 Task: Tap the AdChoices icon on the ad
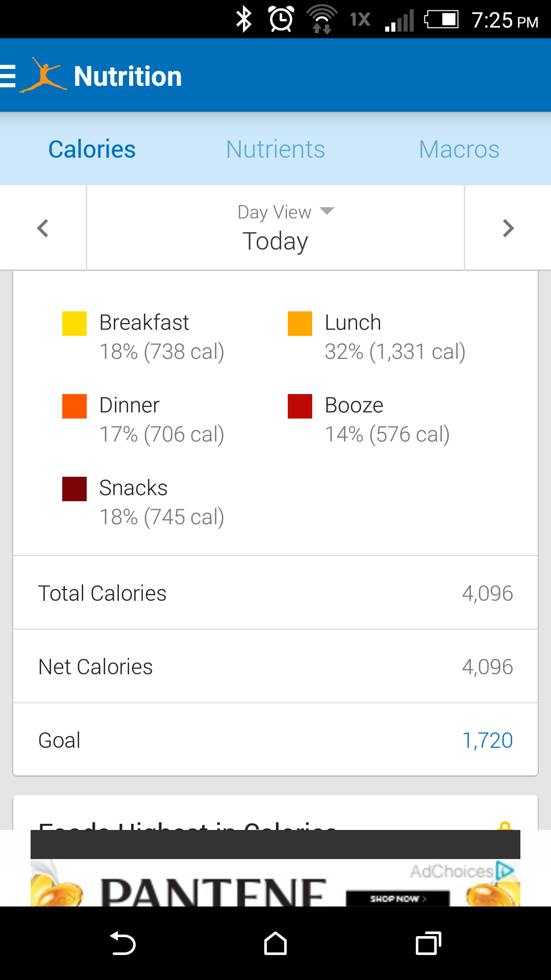505,870
